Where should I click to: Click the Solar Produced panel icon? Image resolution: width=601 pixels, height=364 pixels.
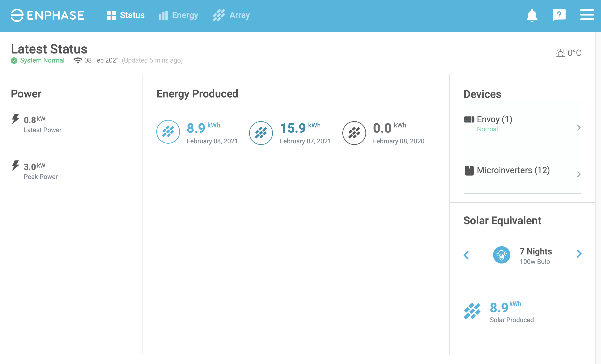[472, 311]
